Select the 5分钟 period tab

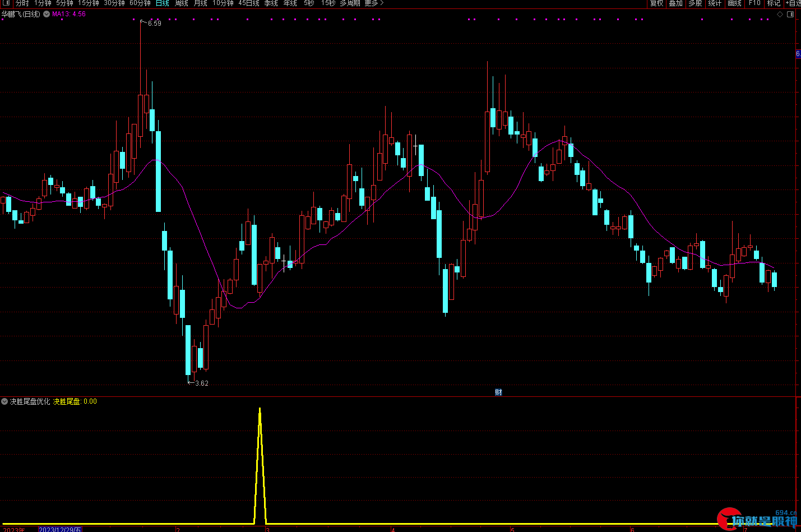64,3
